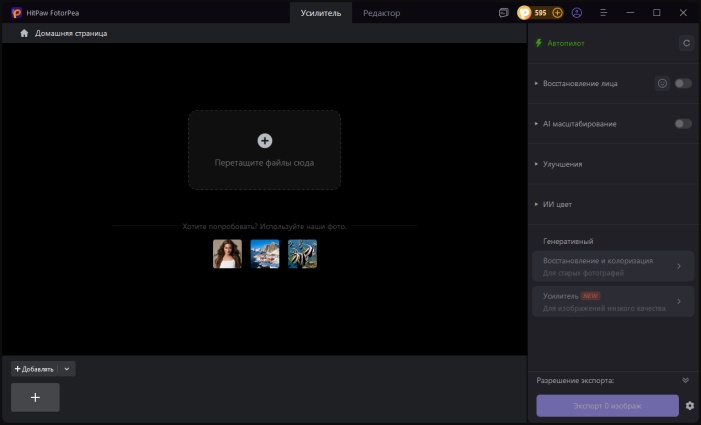Screen dimensions: 701x425
Task: Switch to the Редактор tab
Action: 381,13
